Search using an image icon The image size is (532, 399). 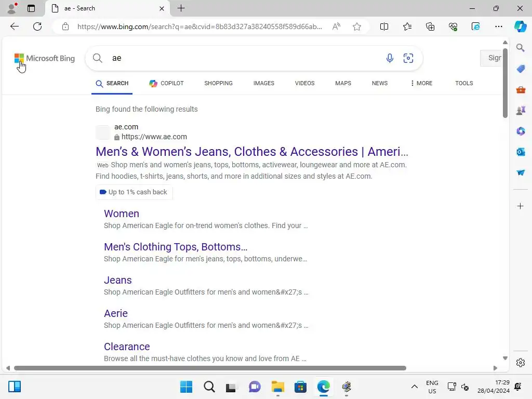[408, 58]
